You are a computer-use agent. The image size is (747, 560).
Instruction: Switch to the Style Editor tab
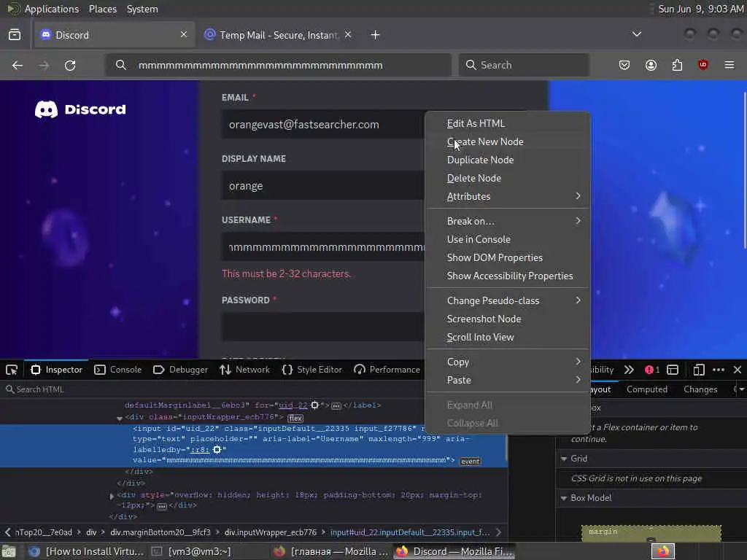312,370
